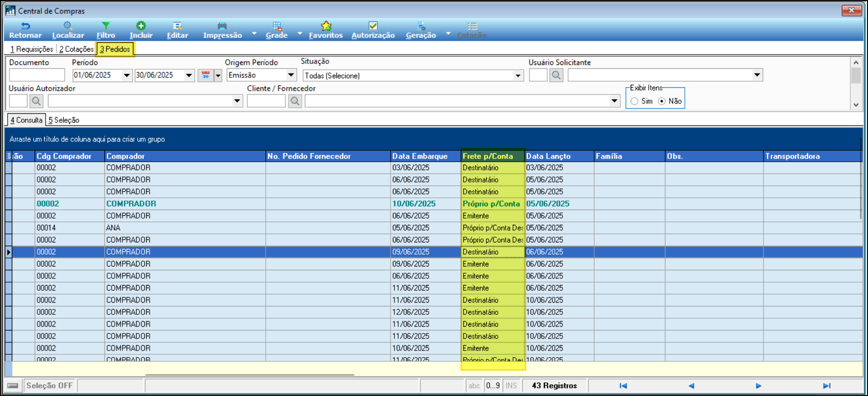Open Origem Período Emissão dropdown
Screen dimensions: 868x396
tap(291, 75)
